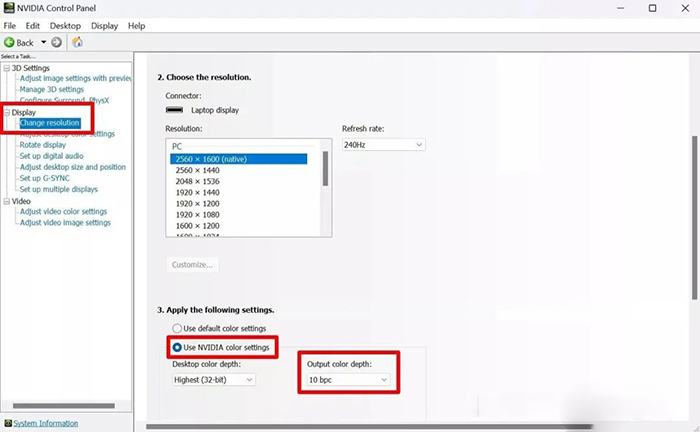Open the Desktop menu

65,26
